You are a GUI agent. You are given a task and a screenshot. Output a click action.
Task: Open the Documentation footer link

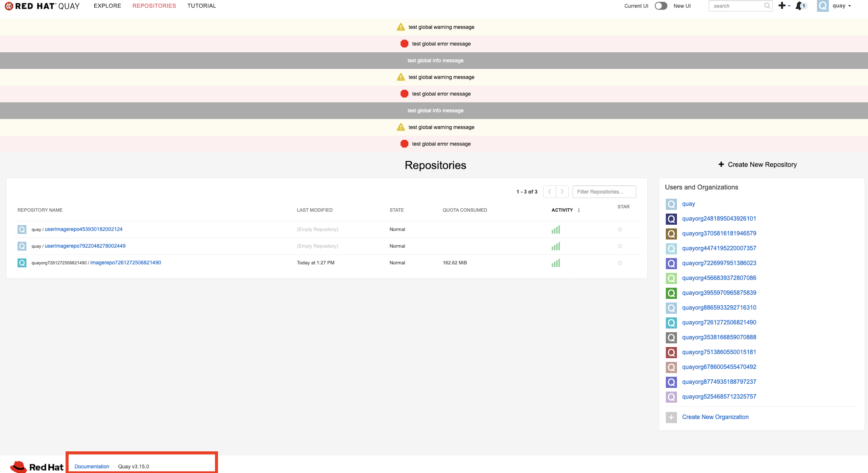tap(92, 467)
